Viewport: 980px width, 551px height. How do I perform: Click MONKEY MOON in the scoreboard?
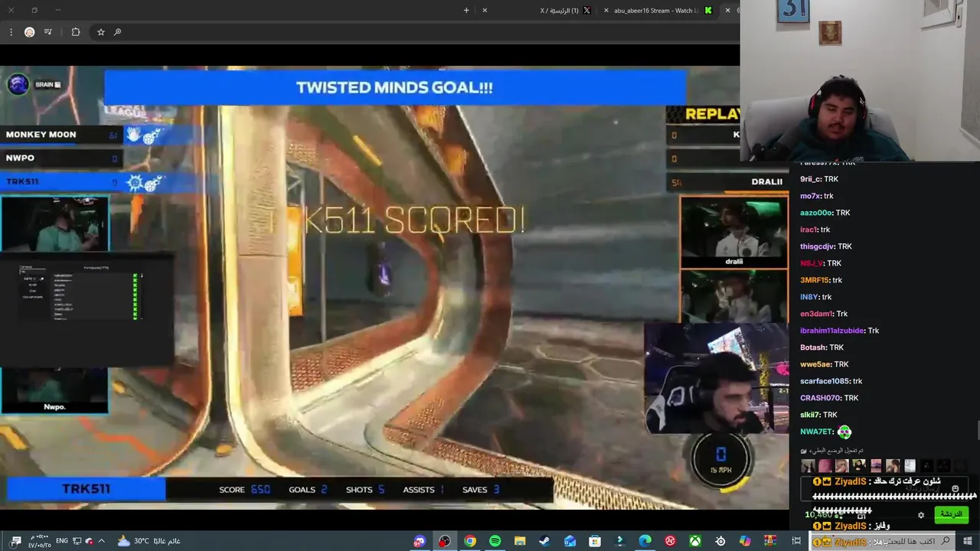(x=41, y=135)
